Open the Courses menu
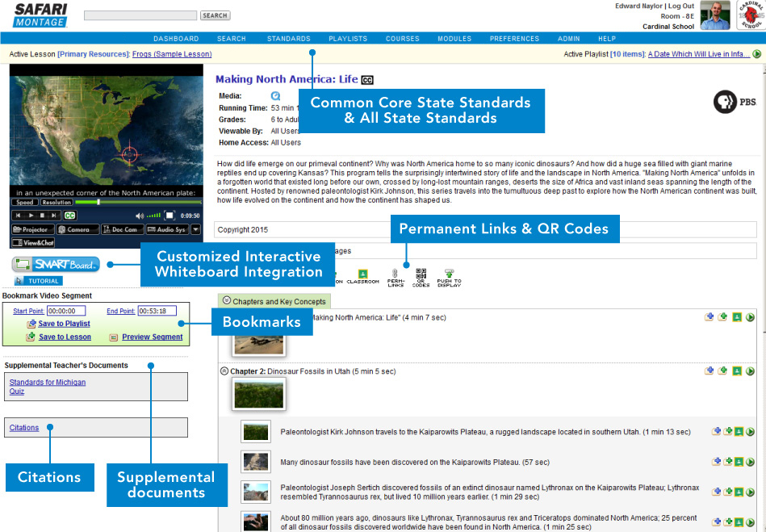The width and height of the screenshot is (766, 532). 403,39
